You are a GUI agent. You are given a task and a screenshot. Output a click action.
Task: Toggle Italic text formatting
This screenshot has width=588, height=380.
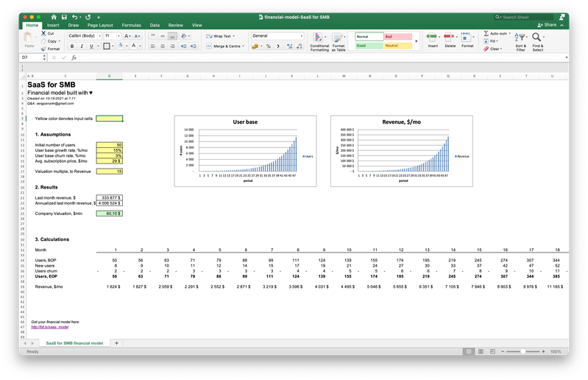click(x=82, y=46)
